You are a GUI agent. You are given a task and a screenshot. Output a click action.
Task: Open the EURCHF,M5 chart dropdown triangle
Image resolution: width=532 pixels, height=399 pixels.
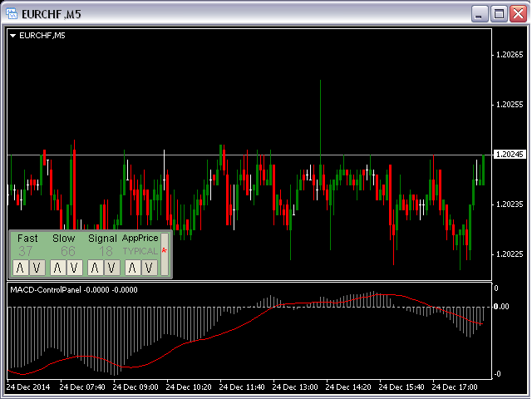(x=12, y=36)
